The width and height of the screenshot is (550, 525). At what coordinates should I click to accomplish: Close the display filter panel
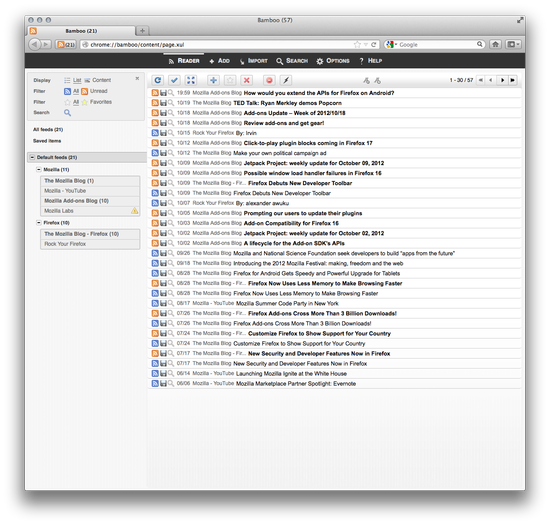tap(137, 79)
